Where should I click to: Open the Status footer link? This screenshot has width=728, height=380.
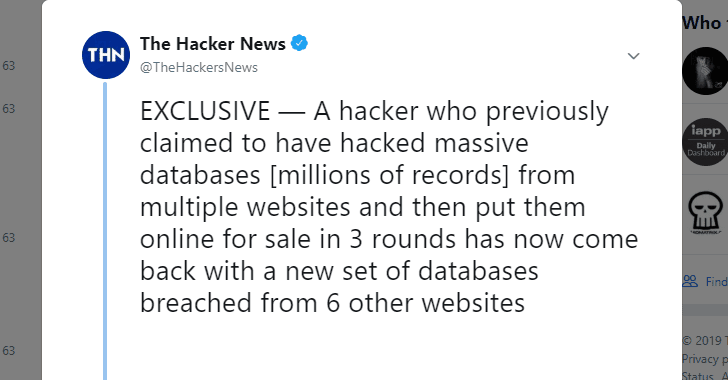(698, 375)
